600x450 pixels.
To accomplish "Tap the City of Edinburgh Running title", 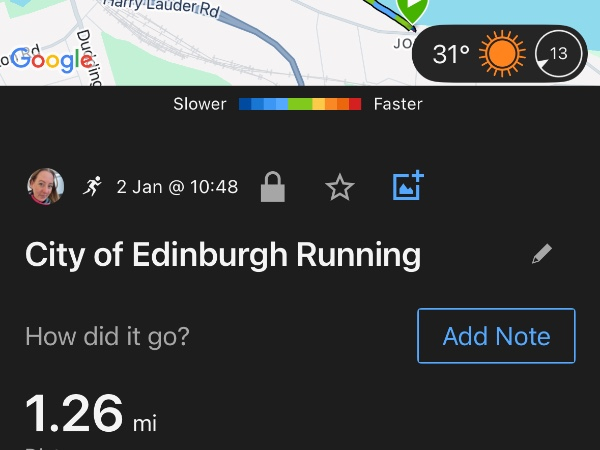I will (x=223, y=254).
